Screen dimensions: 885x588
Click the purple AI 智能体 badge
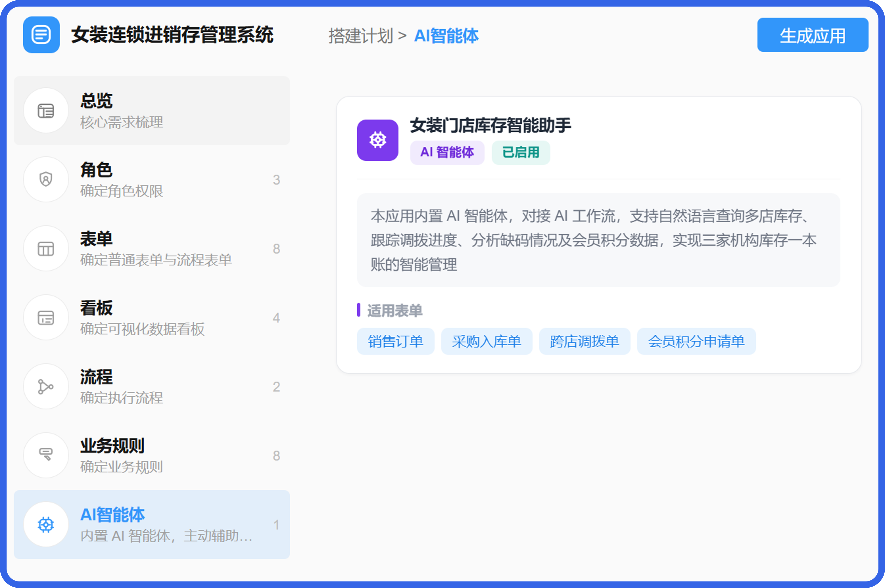[447, 153]
